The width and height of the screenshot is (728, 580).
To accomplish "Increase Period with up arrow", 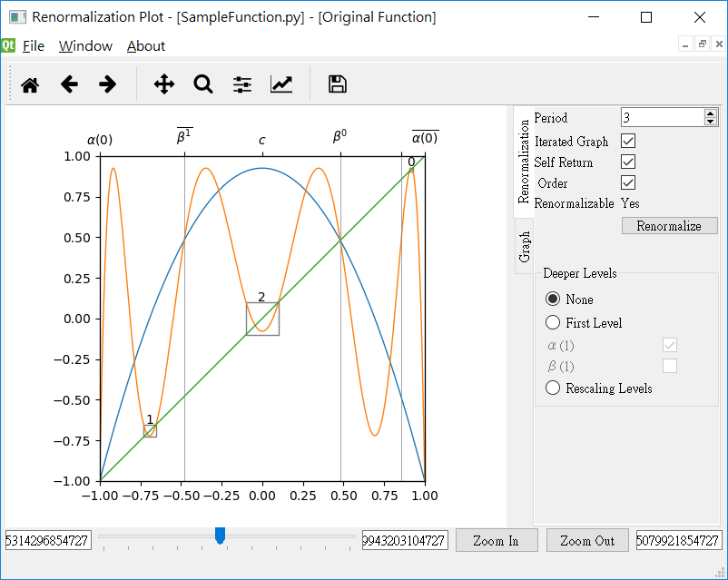I will [x=711, y=113].
